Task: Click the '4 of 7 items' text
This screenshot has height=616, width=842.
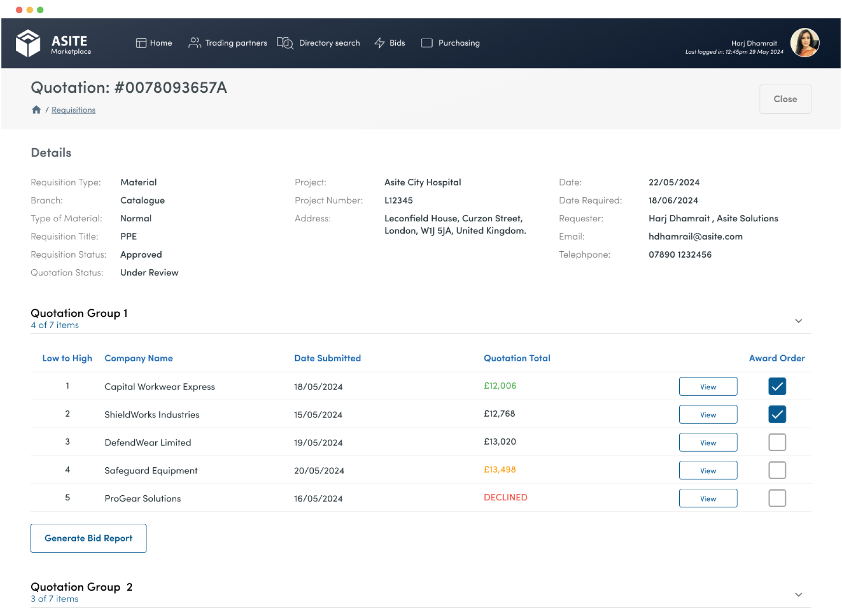Action: (55, 325)
